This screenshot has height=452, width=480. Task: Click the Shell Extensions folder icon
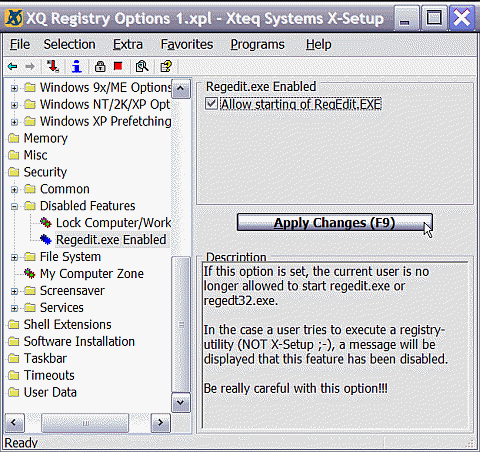tap(14, 324)
